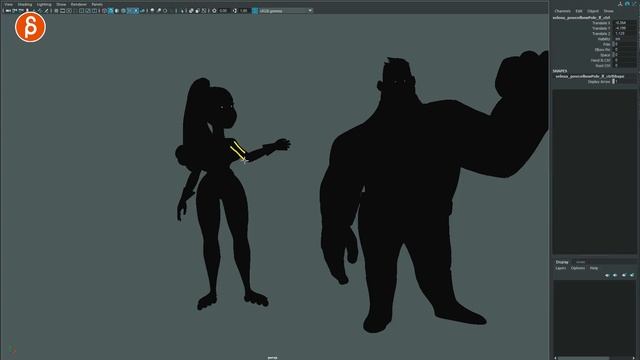This screenshot has height=360, width=640.
Task: Select the Space attribute label
Action: [605, 55]
